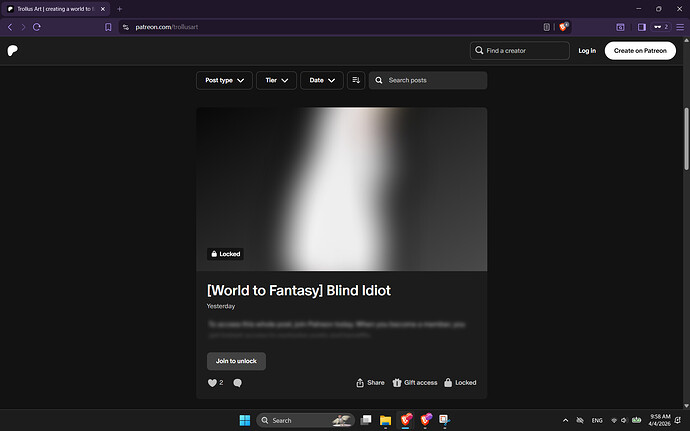Click ENG language indicator

pos(597,420)
